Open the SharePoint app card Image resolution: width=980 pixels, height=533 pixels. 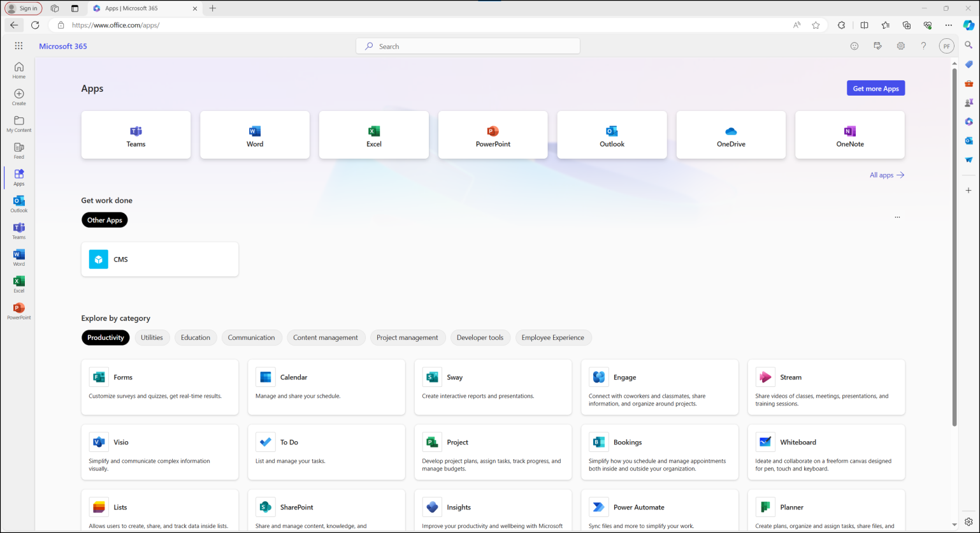click(x=326, y=511)
